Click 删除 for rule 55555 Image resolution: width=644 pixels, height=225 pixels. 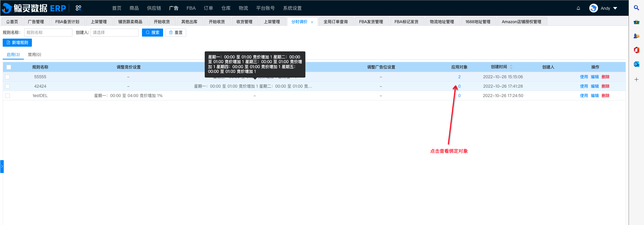(x=605, y=77)
